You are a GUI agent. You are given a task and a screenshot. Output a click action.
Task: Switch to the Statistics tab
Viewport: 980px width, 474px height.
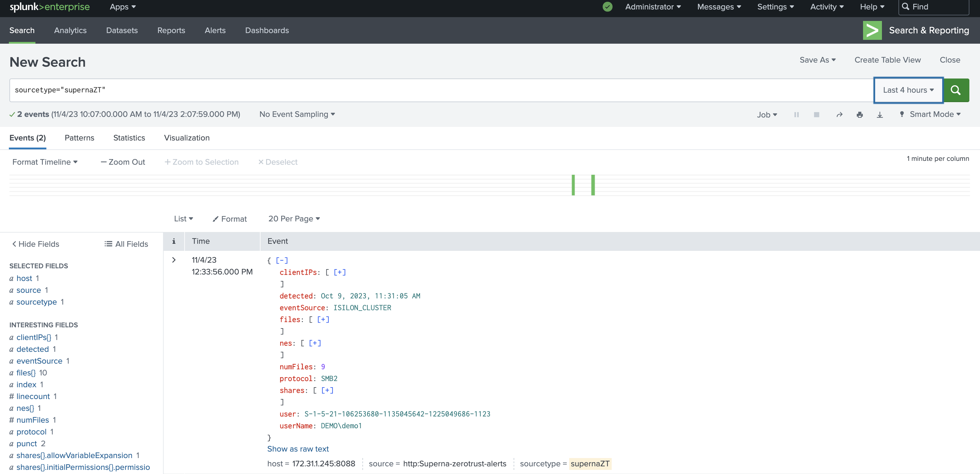(129, 138)
